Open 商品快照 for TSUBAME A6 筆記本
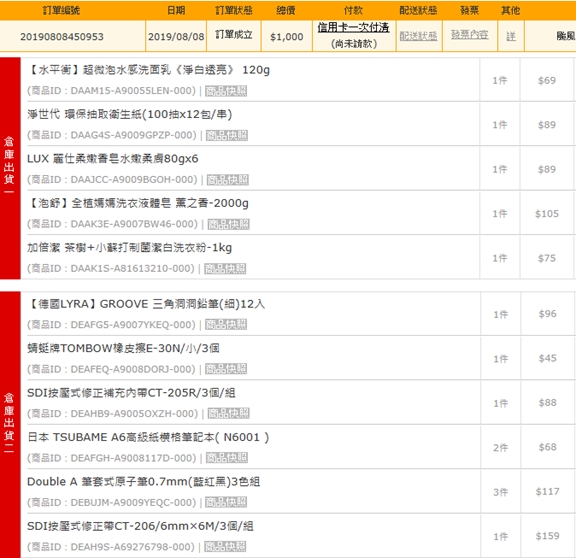This screenshot has height=558, width=576. [227, 458]
